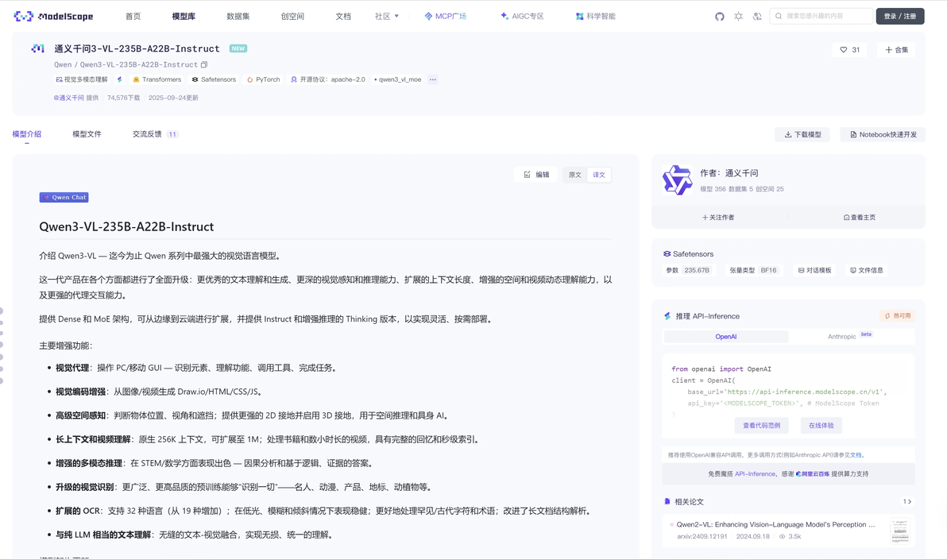Click the Safetensors heading icon
This screenshot has height=560, width=947.
click(x=667, y=253)
